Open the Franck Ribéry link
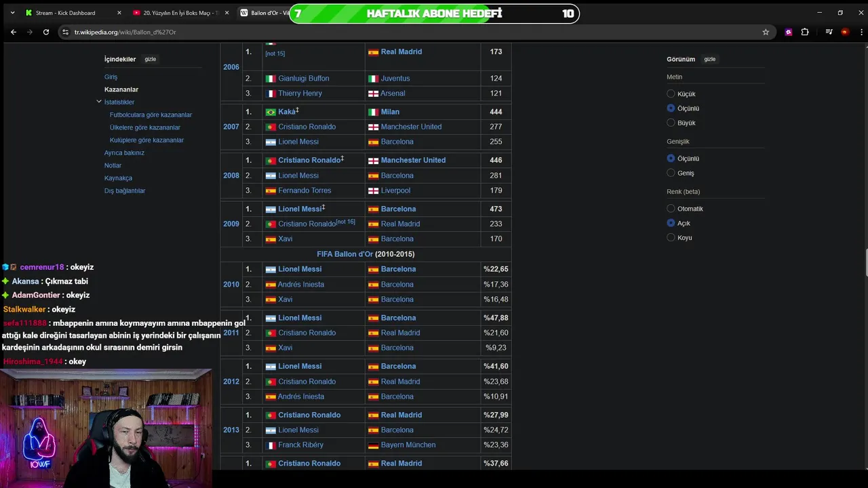868x488 pixels. tap(300, 445)
